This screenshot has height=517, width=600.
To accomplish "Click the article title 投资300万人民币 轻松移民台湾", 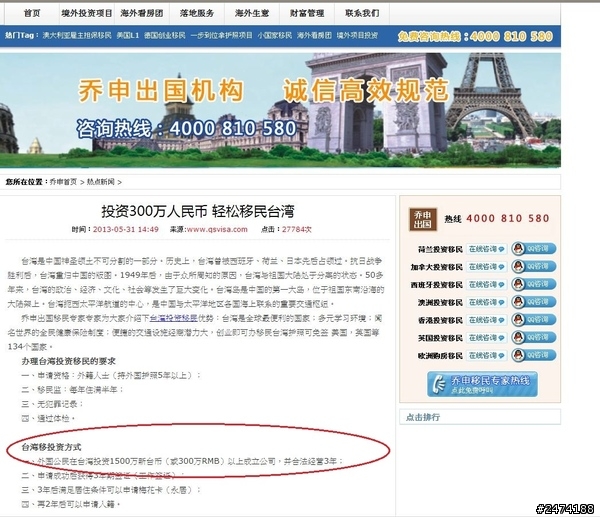I will click(x=198, y=211).
